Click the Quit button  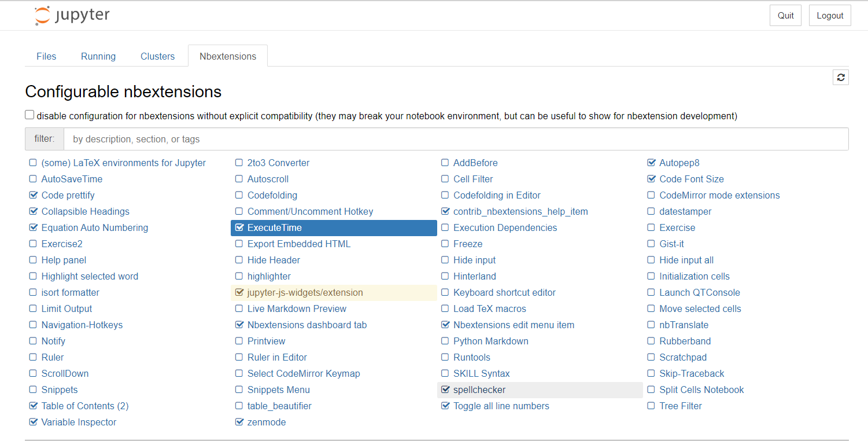coord(785,16)
